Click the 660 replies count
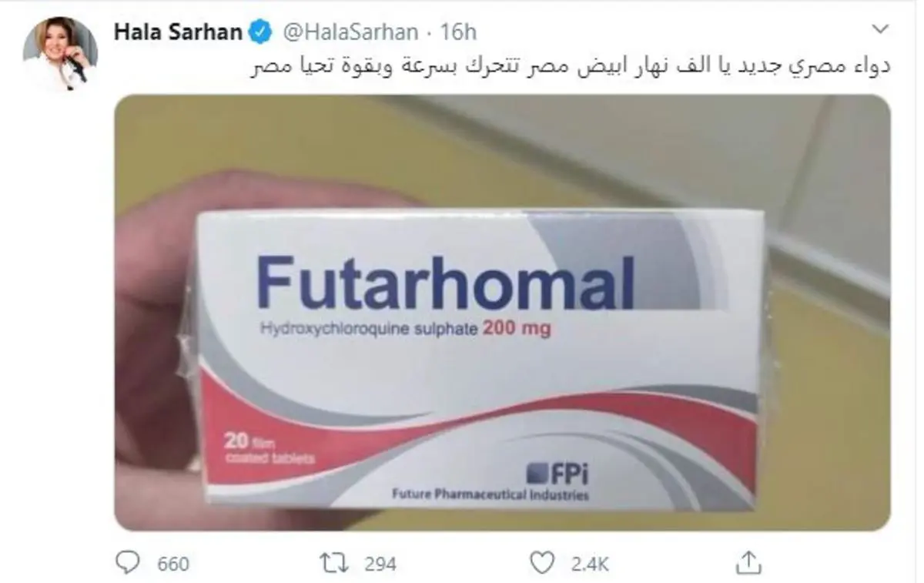 point(173,564)
